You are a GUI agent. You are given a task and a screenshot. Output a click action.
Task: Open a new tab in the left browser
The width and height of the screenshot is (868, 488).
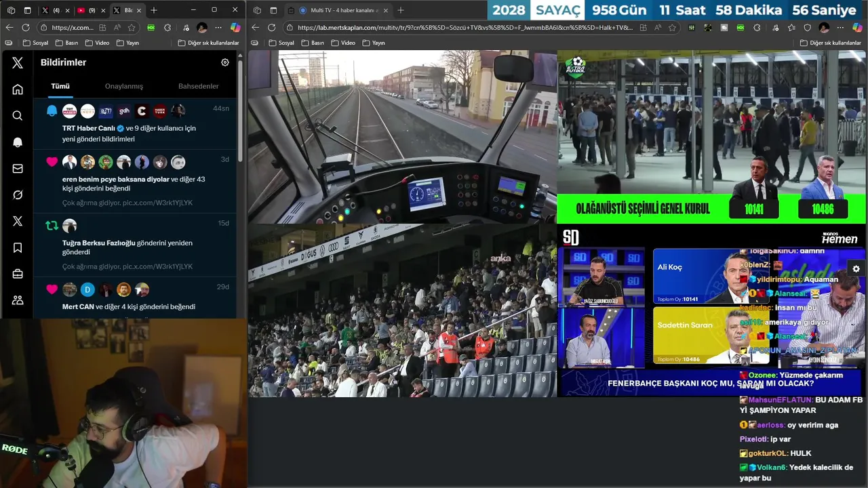[x=154, y=10]
